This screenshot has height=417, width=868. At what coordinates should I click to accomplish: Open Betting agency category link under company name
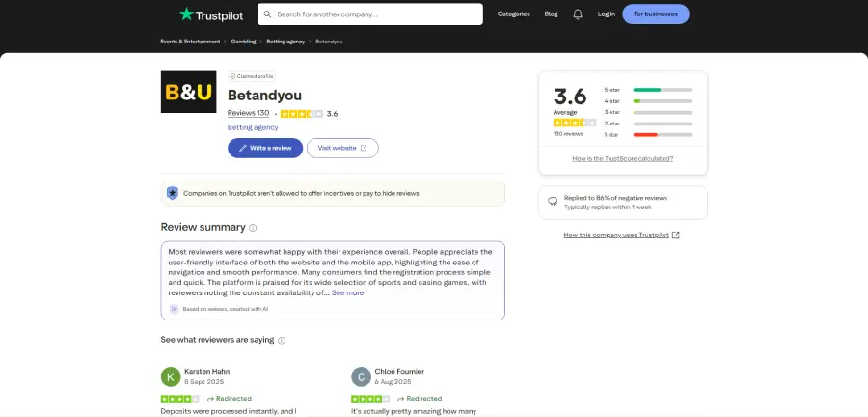point(253,127)
